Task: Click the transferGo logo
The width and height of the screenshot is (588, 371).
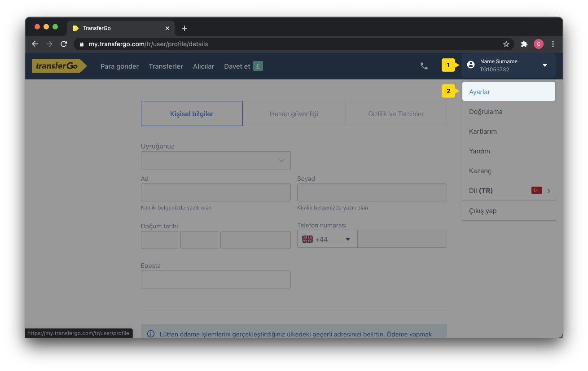Action: (x=59, y=66)
